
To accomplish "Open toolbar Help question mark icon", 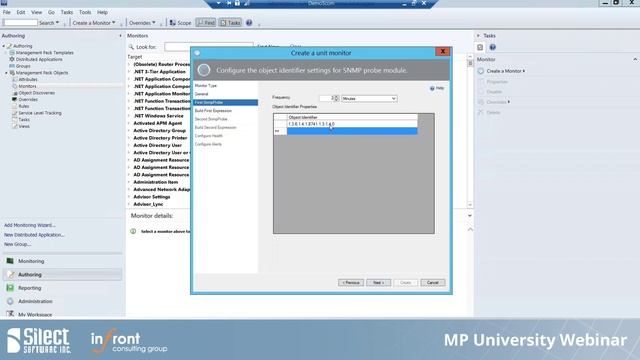I will (x=249, y=23).
